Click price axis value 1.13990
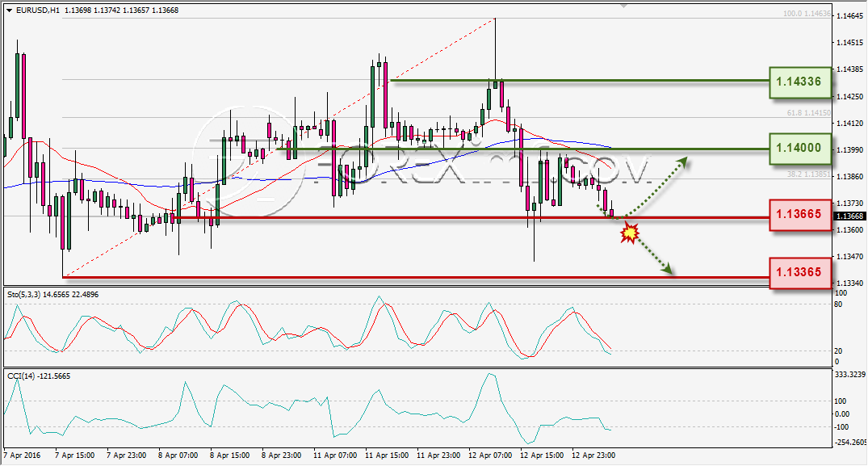Image resolution: width=868 pixels, height=466 pixels. (x=849, y=150)
